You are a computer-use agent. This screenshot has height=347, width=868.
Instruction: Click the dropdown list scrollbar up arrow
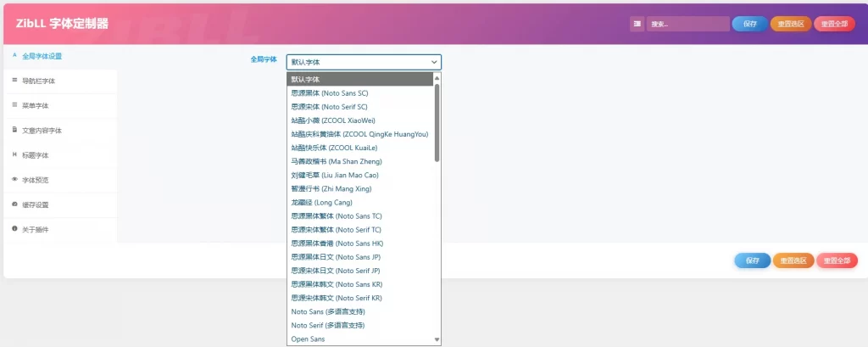click(x=437, y=78)
